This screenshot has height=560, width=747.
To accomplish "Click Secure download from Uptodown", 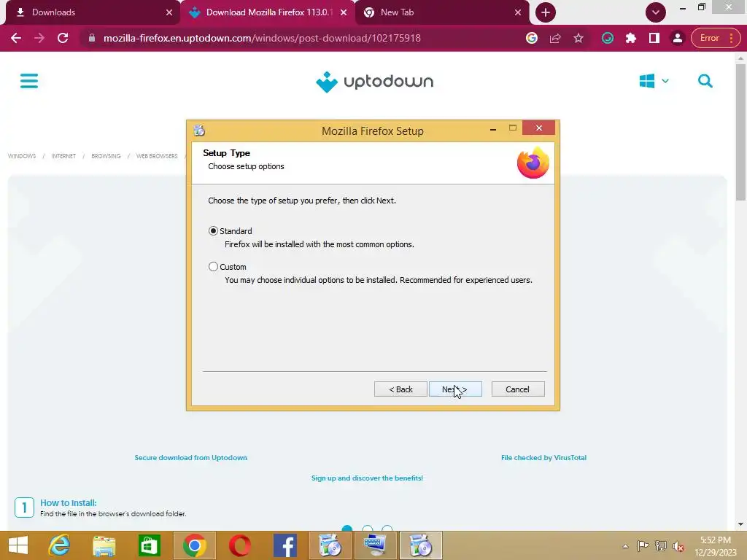I will 190,458.
